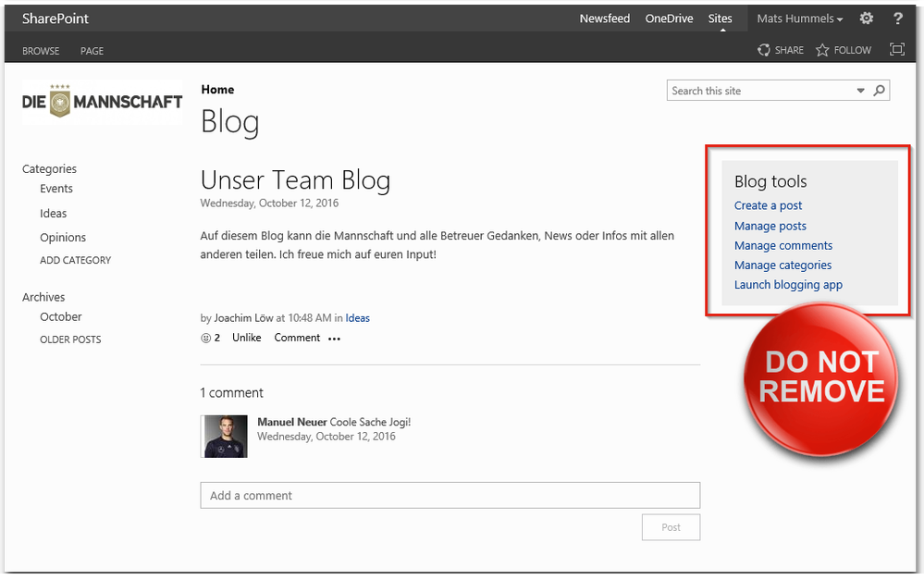This screenshot has width=924, height=580.
Task: Click the date Wednesday, October 12, 2016 under post title
Action: click(x=269, y=204)
